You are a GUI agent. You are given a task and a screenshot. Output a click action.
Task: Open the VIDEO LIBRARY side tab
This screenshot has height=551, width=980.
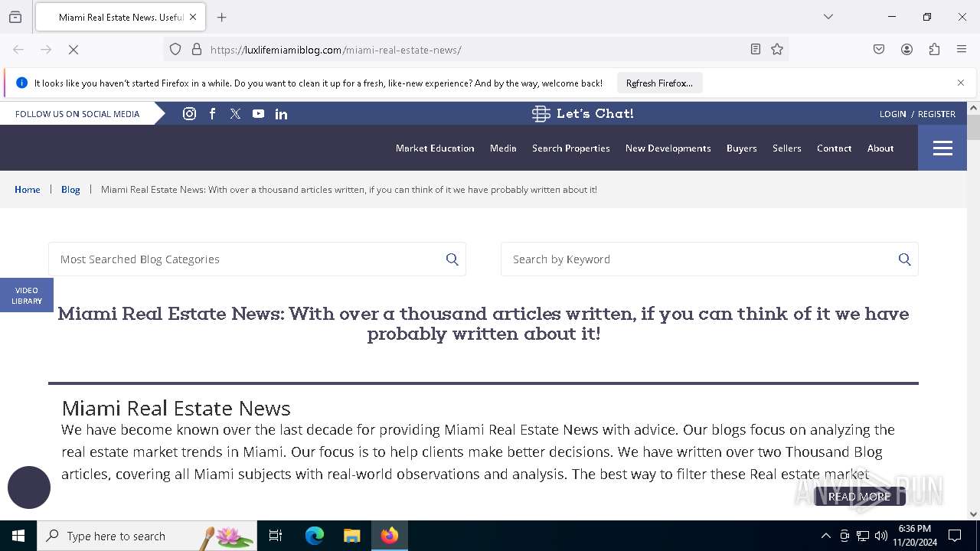coord(27,295)
